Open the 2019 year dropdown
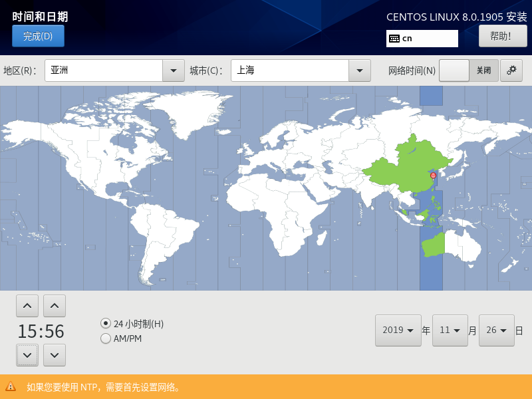The image size is (532, 399). coord(398,330)
